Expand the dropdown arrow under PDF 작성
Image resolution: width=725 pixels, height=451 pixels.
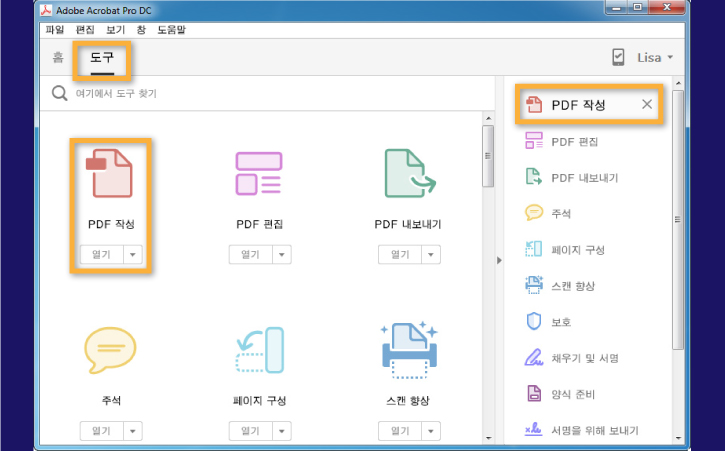coord(133,254)
